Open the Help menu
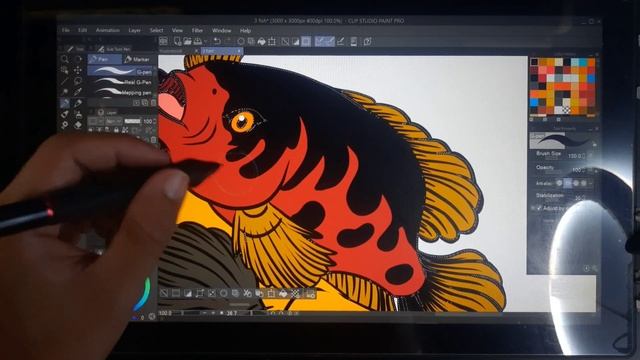 tap(245, 30)
